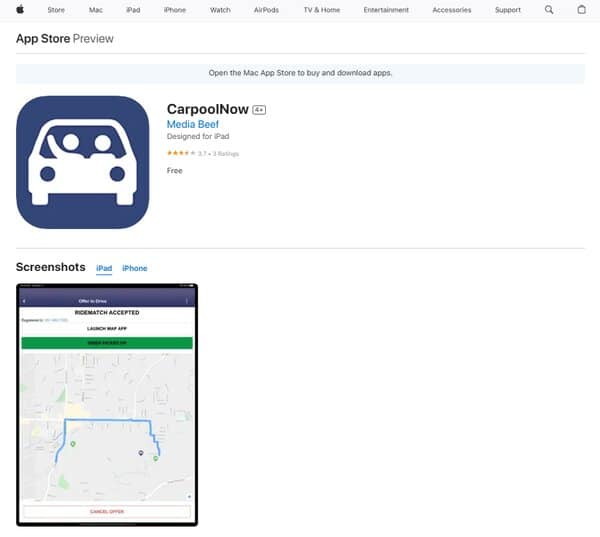Open the Media Beef developer link
This screenshot has height=537, width=600.
point(193,124)
